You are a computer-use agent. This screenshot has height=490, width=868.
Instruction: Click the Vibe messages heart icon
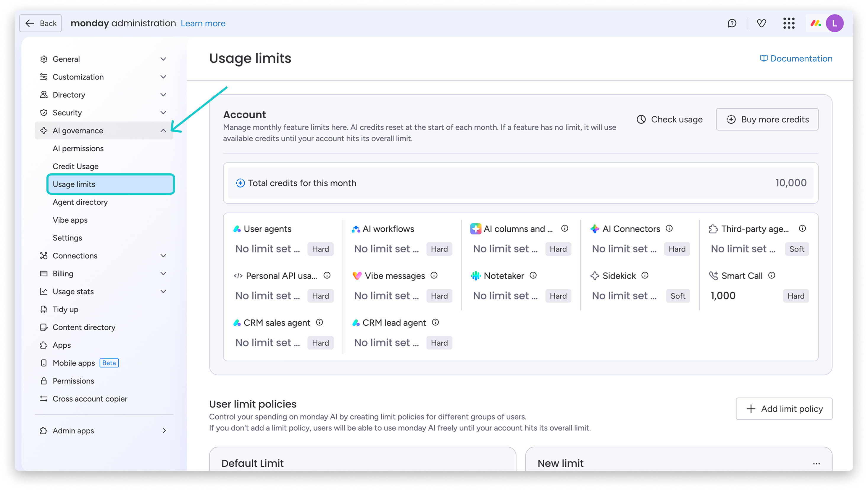click(357, 276)
